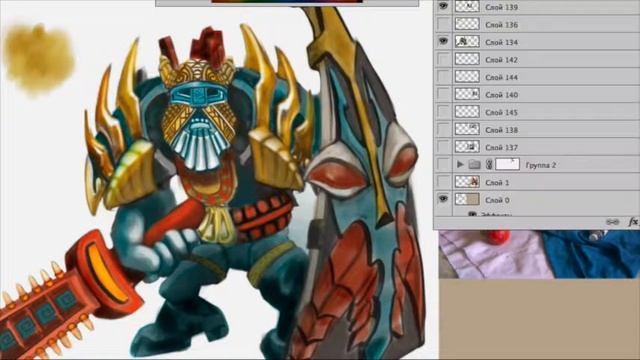Hide layer Слой 134 via eye icon
Screen dimensions: 640x360
point(443,42)
